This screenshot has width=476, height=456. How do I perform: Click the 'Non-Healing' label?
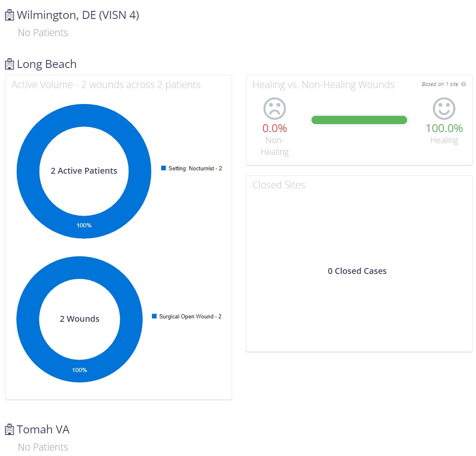point(275,146)
